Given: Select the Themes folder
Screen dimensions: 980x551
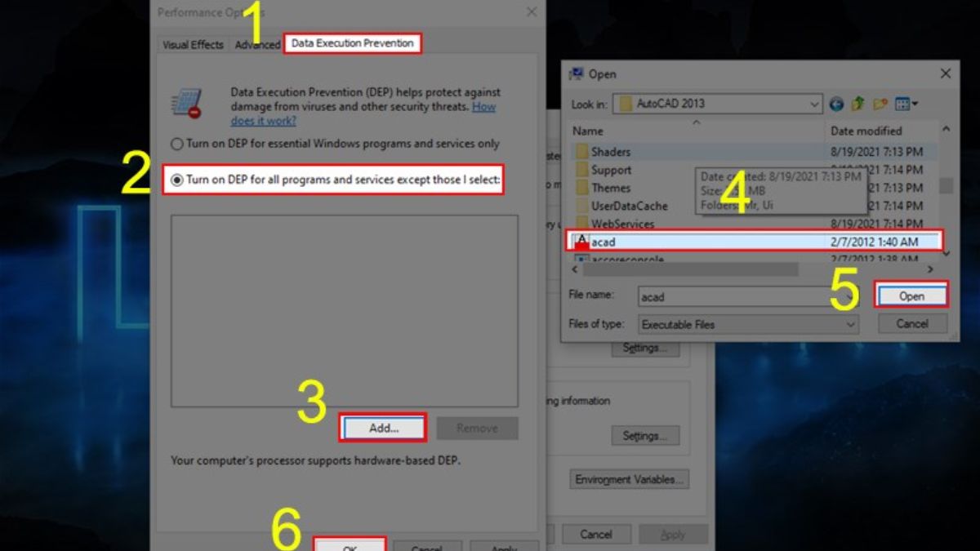Looking at the screenshot, I should (610, 188).
